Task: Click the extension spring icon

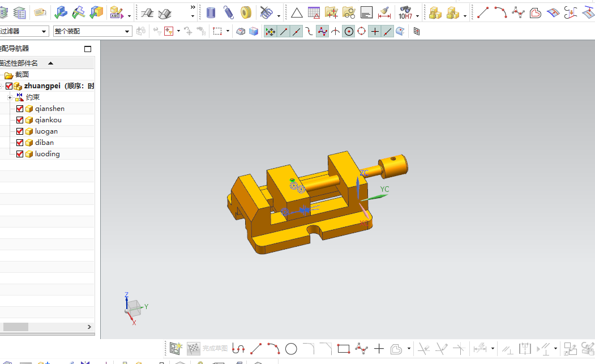Action: (229, 12)
